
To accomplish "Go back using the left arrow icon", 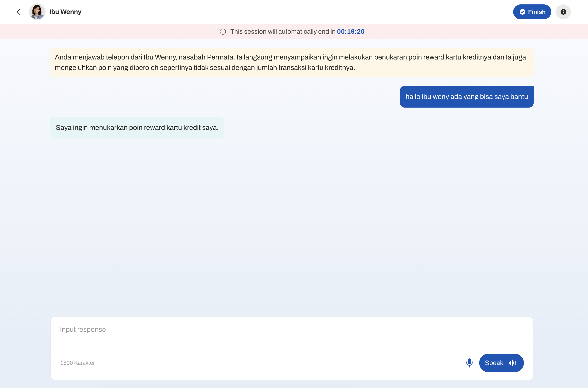I will 19,12.
